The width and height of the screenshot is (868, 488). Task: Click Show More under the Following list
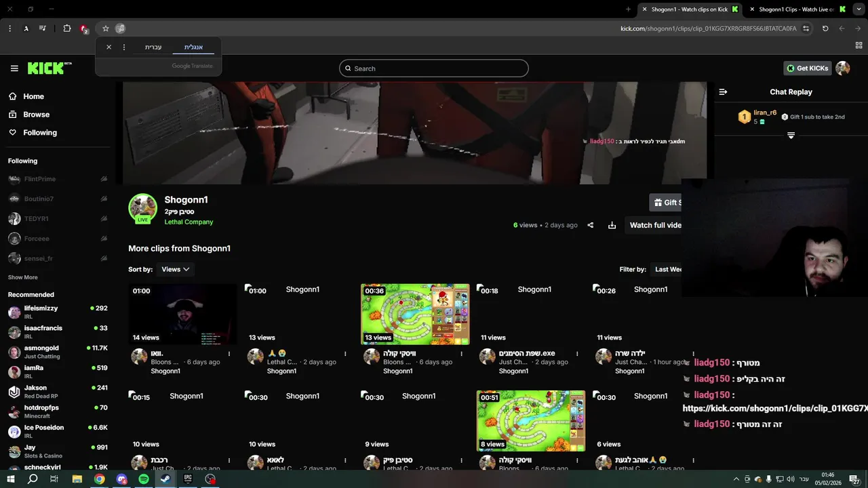pyautogui.click(x=23, y=277)
